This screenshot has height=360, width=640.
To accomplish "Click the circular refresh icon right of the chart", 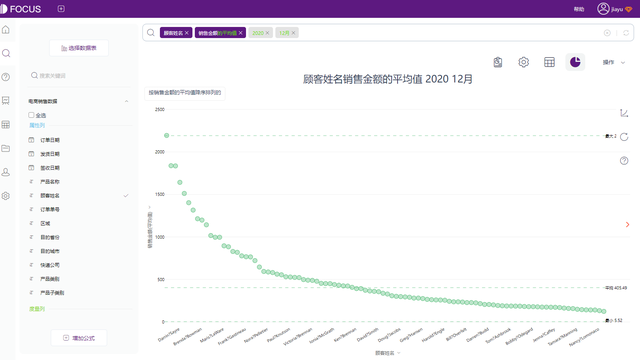I will click(624, 137).
